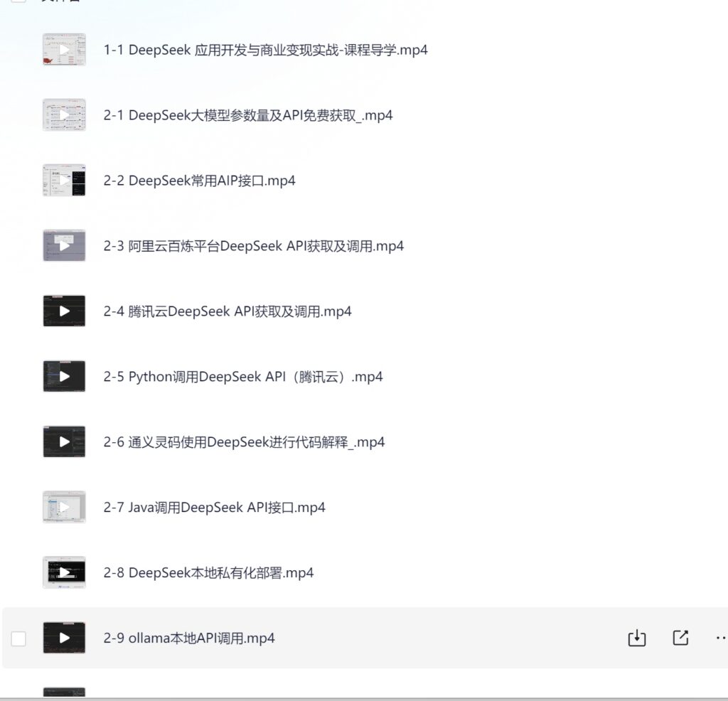The width and height of the screenshot is (728, 701).
Task: Play thumbnail of 2-7 Java调用DeepSeek video
Action: coord(64,507)
